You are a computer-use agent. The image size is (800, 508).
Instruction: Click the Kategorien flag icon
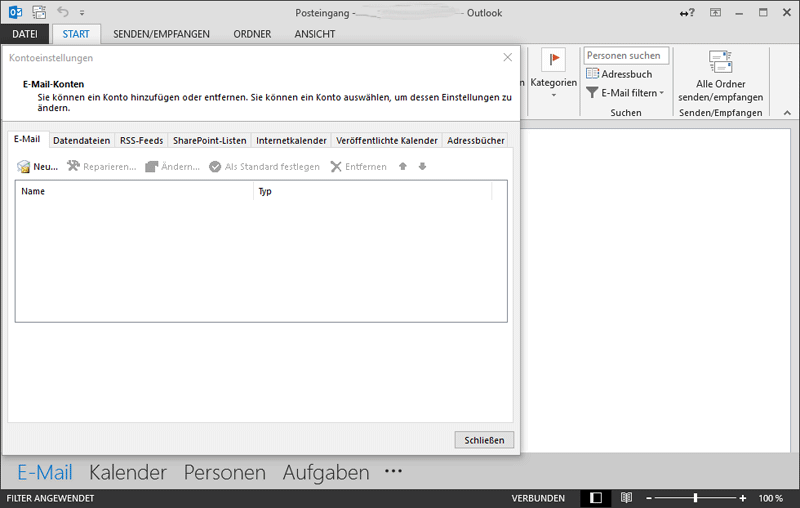point(553,61)
